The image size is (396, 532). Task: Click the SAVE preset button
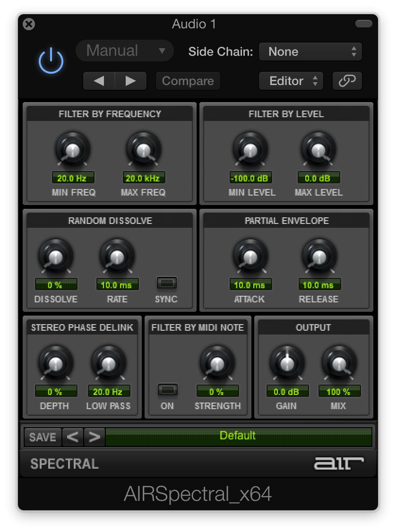43,437
